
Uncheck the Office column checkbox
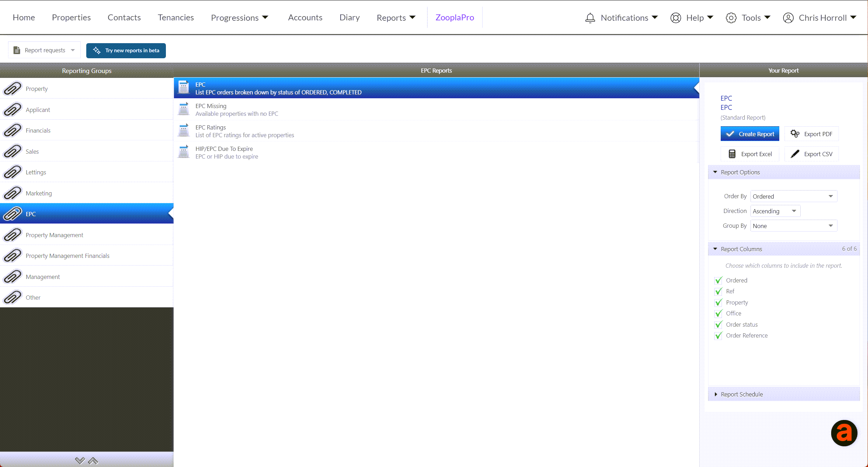tap(718, 313)
